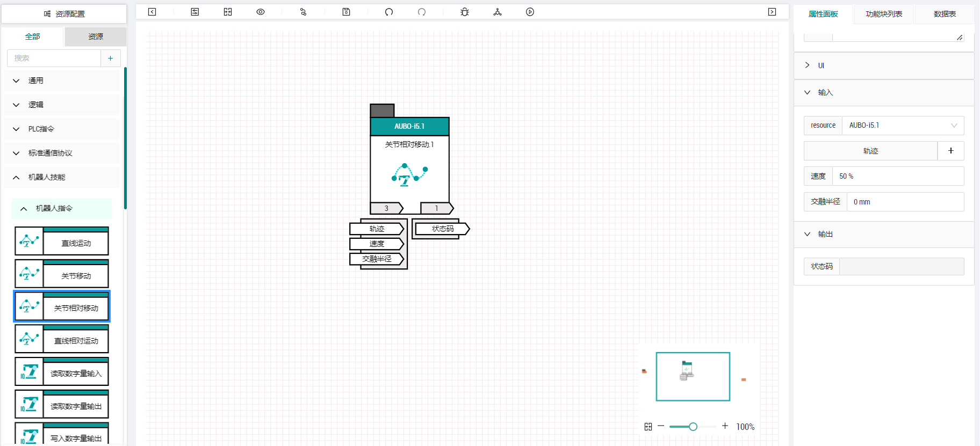The height and width of the screenshot is (446, 980).
Task: Expand the 标准通信协议 category
Action: point(62,153)
